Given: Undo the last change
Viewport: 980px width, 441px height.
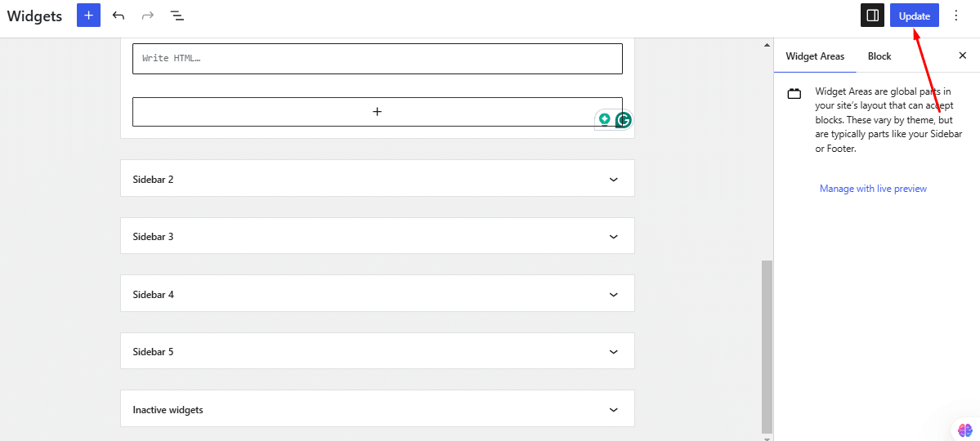Looking at the screenshot, I should (x=119, y=16).
